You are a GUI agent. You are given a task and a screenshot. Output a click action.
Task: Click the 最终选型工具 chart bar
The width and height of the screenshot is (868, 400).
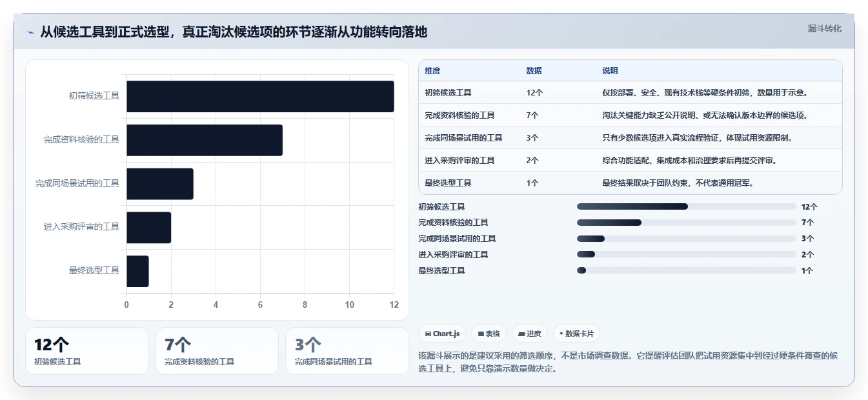(137, 271)
